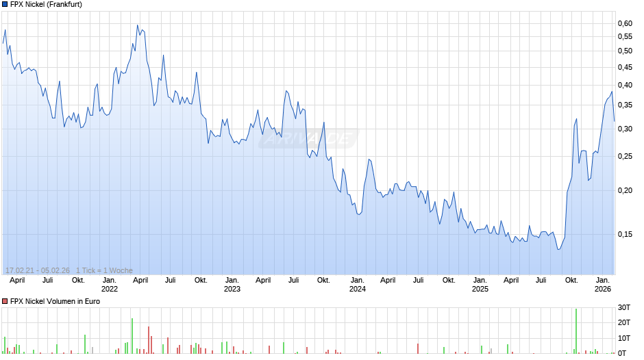This screenshot has width=644, height=360.
Task: Click the 20T volume axis label
Action: point(624,322)
